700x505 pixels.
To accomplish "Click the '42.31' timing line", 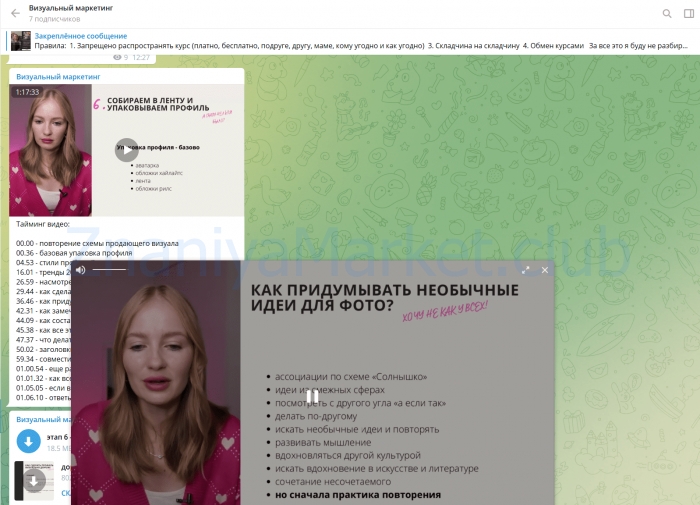I will [43, 311].
